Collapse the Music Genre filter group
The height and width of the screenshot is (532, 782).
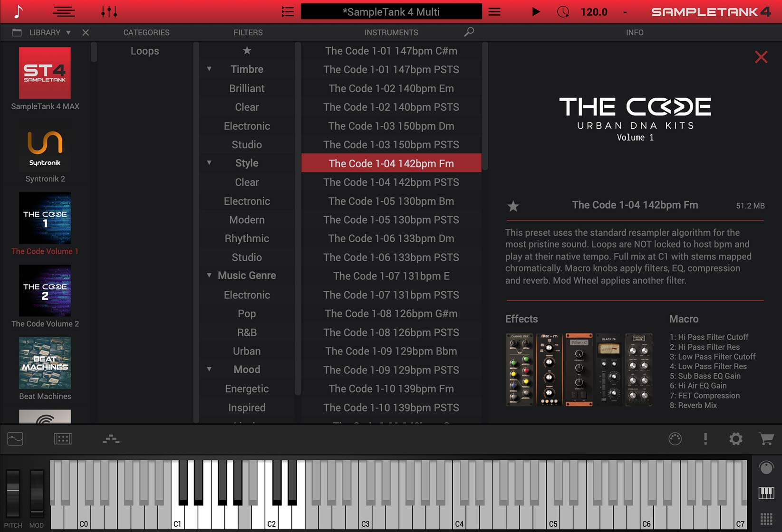[x=209, y=275]
